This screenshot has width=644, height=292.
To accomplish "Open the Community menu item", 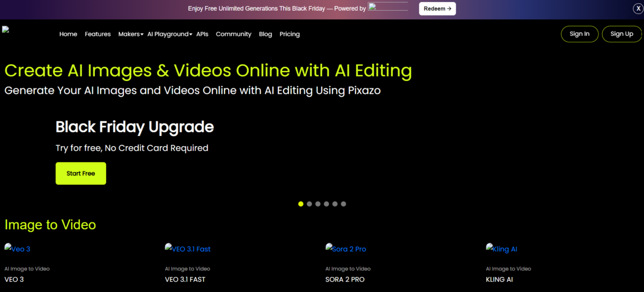I will coord(233,34).
